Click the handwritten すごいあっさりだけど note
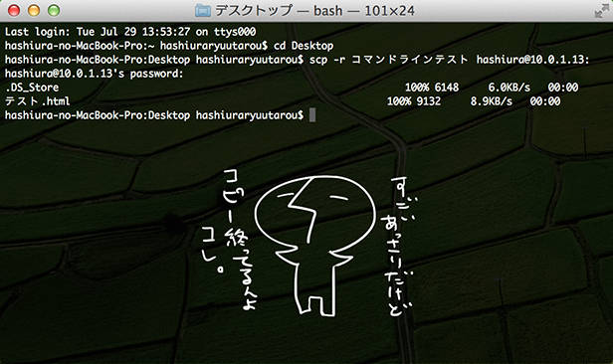This screenshot has height=364, width=613. tap(398, 247)
